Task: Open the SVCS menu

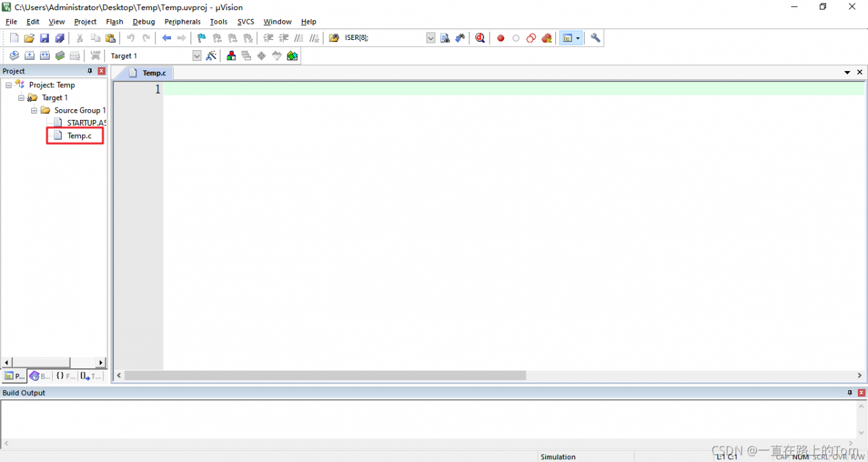Action: pyautogui.click(x=245, y=22)
